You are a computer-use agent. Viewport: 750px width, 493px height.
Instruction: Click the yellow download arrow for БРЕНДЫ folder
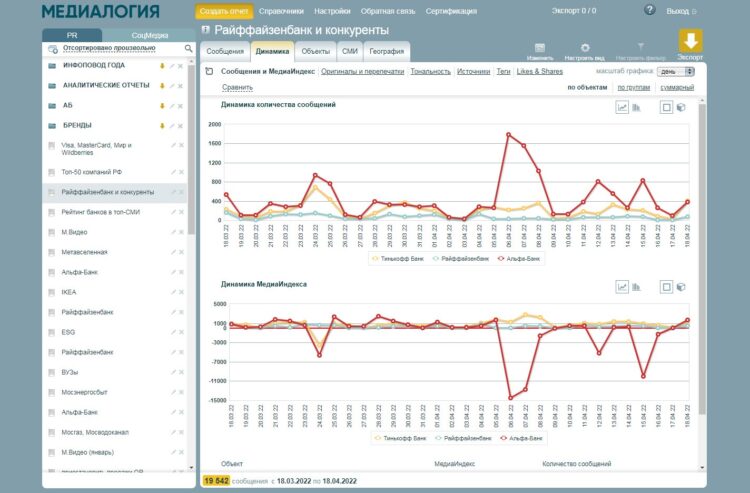tap(162, 126)
